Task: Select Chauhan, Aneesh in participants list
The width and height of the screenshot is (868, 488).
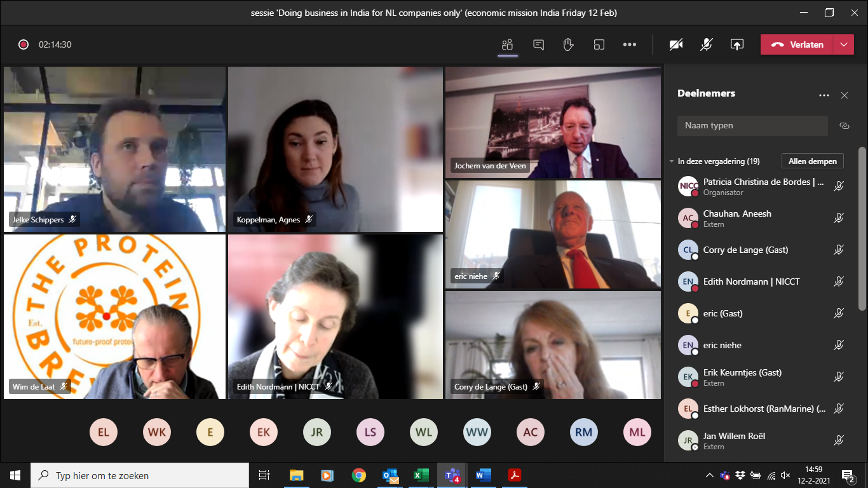Action: tap(737, 218)
